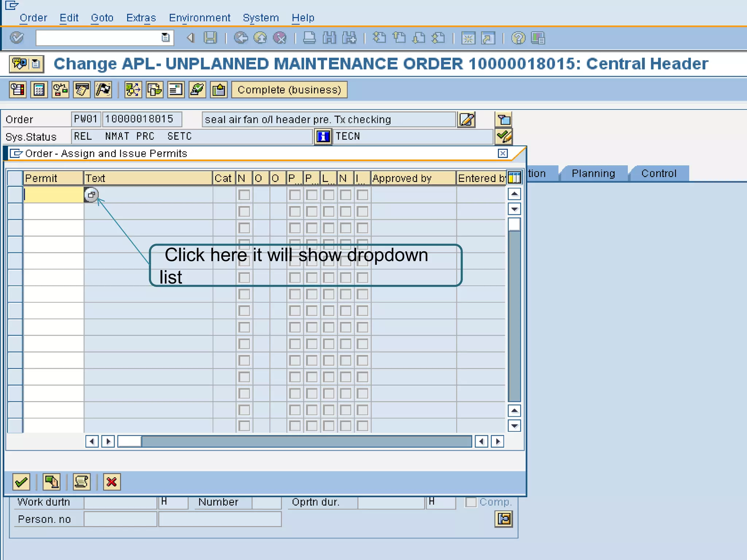Tick second row I column checkbox
This screenshot has width=747, height=560.
362,211
